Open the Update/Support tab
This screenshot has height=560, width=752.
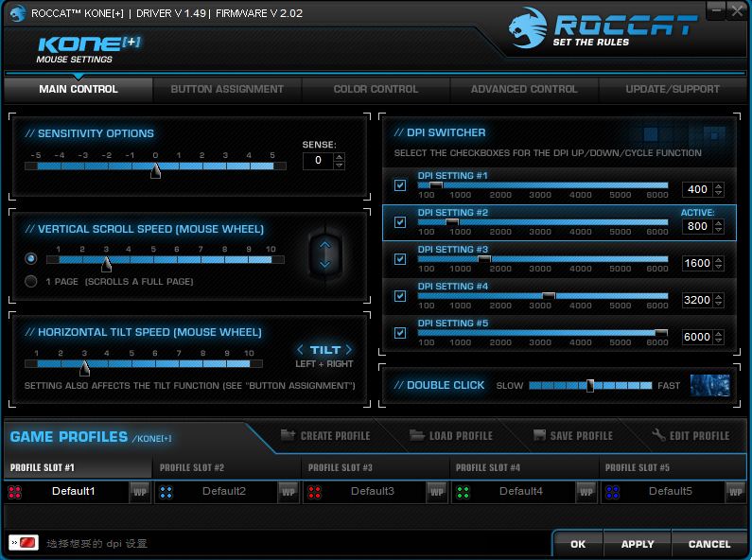tap(673, 89)
